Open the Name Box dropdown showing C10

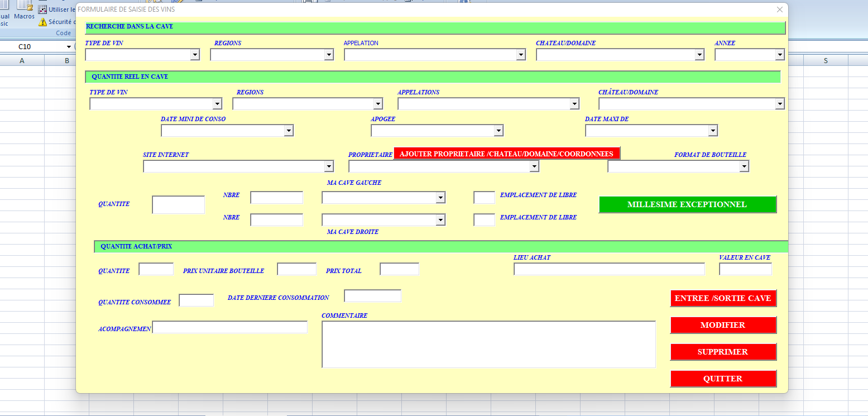[69, 47]
